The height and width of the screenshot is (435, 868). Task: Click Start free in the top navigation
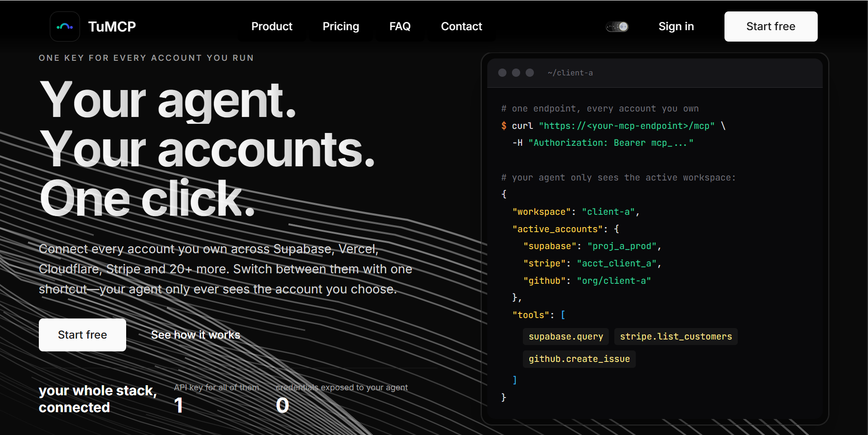tap(771, 27)
